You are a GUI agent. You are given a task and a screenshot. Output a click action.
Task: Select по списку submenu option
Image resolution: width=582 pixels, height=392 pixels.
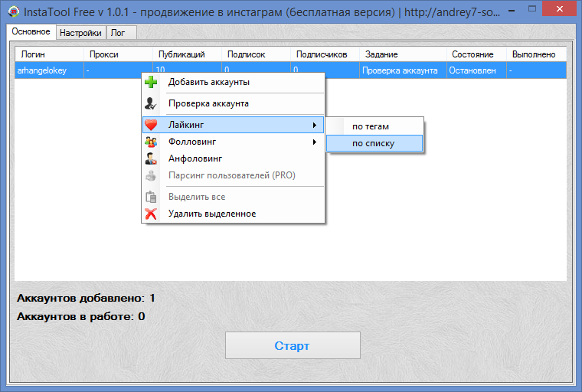pyautogui.click(x=374, y=143)
